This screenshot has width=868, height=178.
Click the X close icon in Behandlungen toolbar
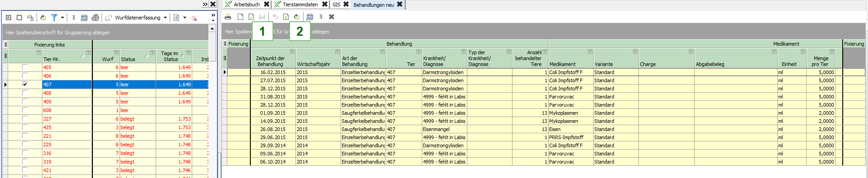coord(332,17)
